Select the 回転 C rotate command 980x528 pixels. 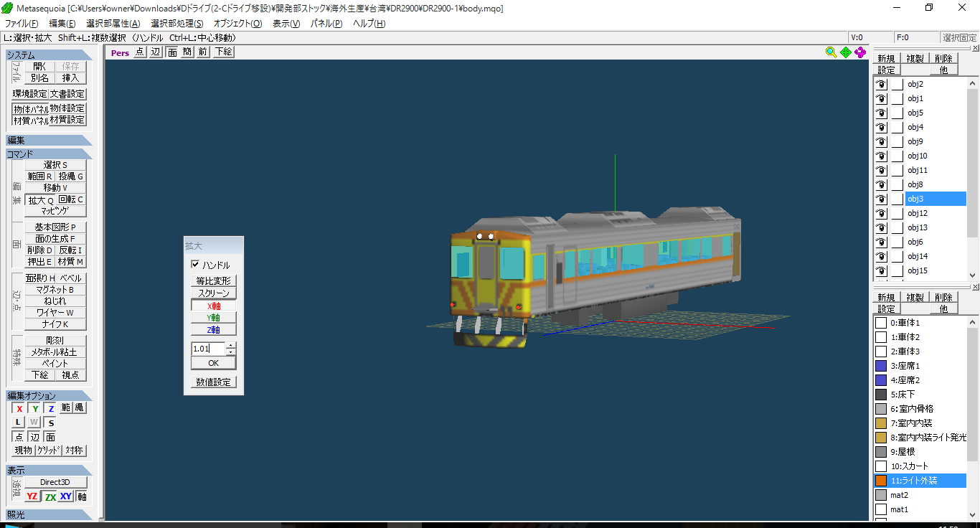pyautogui.click(x=71, y=200)
